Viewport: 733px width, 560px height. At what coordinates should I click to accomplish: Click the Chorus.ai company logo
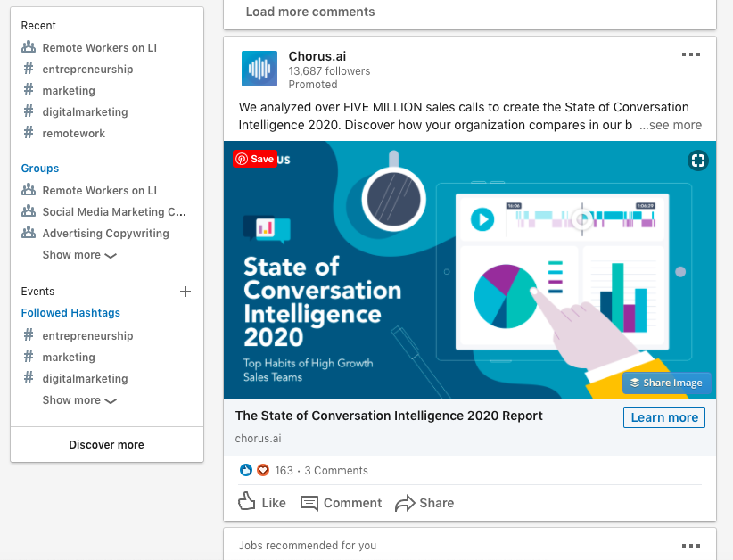tap(259, 69)
